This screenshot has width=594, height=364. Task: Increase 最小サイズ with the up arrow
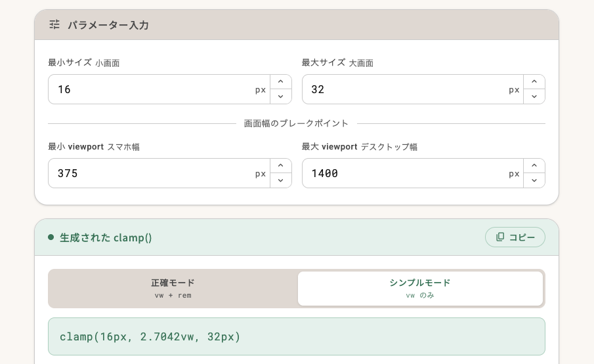280,82
